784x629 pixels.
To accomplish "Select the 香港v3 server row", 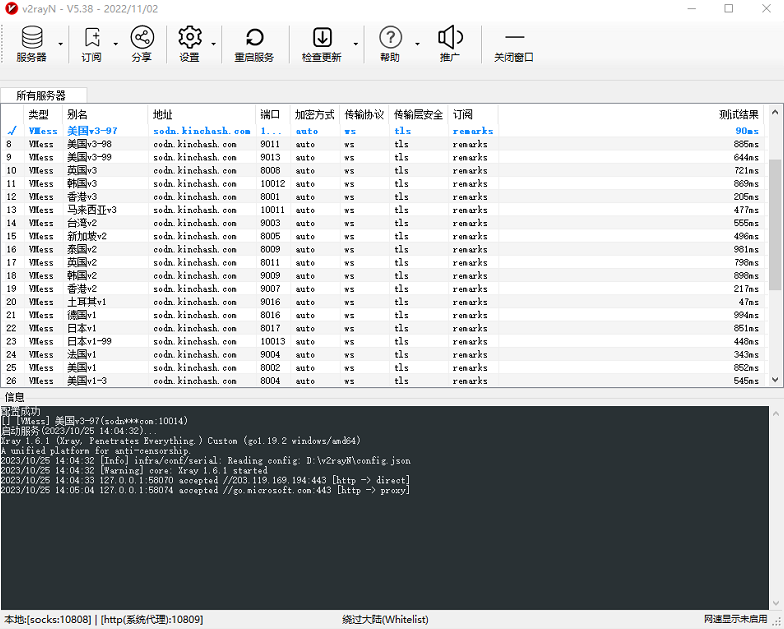I will pyautogui.click(x=382, y=197).
